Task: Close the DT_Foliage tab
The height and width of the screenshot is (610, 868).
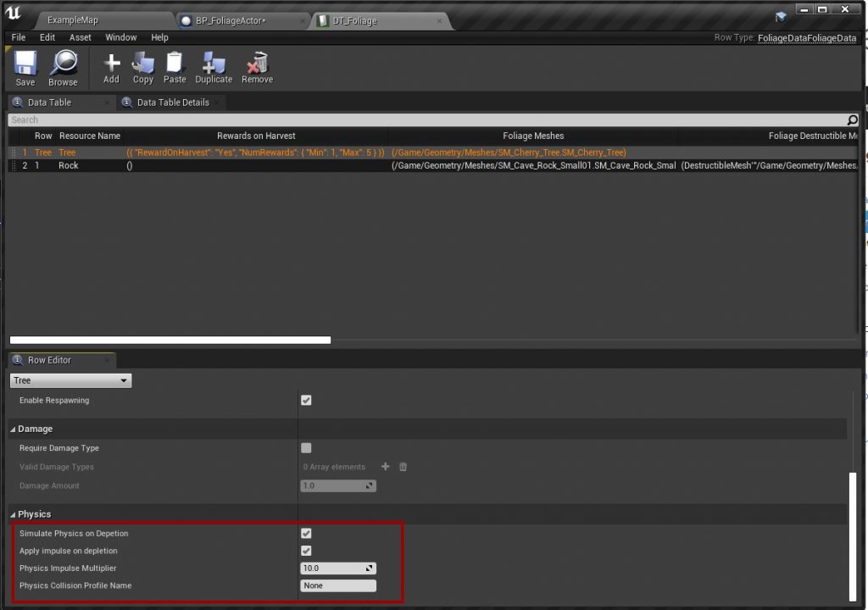Action: click(x=439, y=20)
